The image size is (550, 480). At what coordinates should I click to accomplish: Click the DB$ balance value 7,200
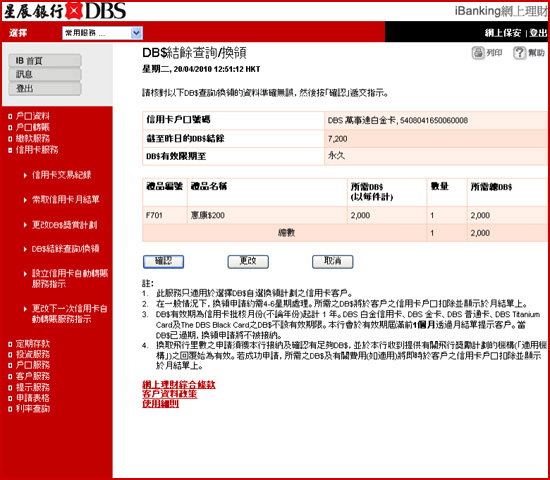[x=337, y=139]
